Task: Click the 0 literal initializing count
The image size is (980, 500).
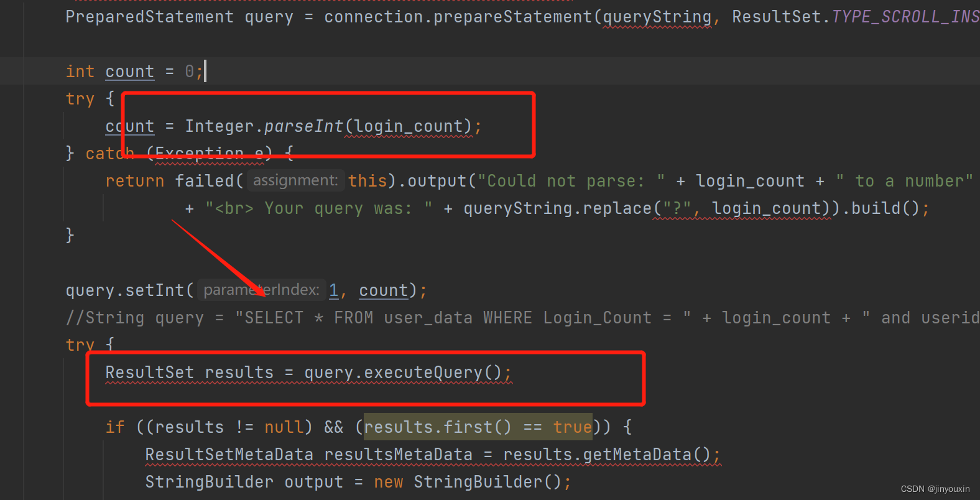Action: pyautogui.click(x=190, y=72)
